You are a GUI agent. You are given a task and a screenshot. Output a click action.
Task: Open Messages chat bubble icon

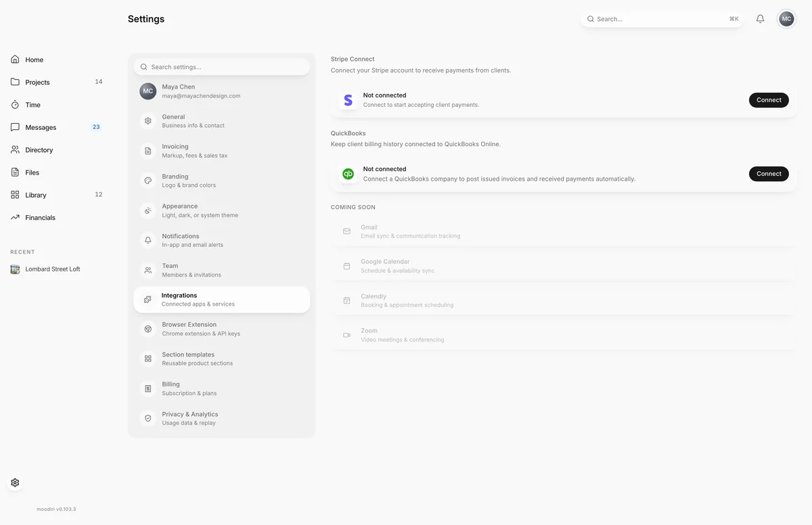coord(15,127)
